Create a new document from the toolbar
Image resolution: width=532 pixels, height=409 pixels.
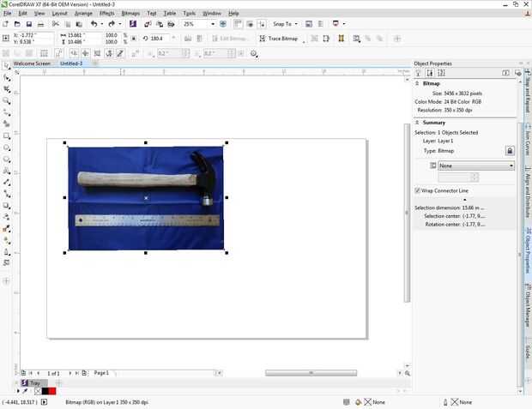[x=5, y=24]
